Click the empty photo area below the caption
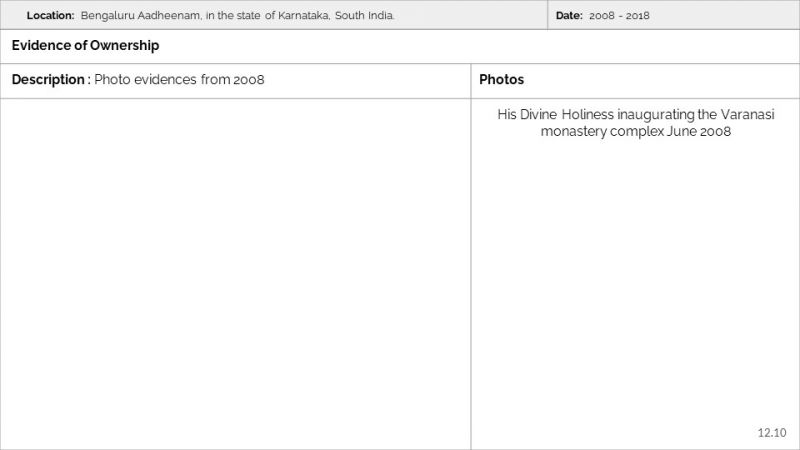800x450 pixels. (x=635, y=290)
